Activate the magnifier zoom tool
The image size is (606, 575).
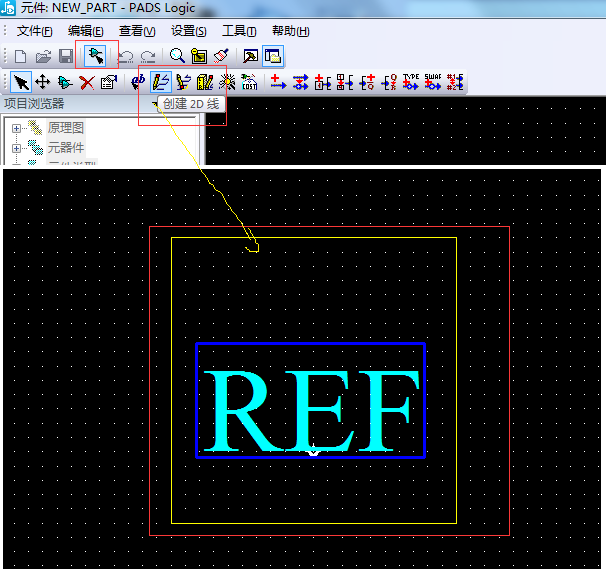tap(177, 56)
